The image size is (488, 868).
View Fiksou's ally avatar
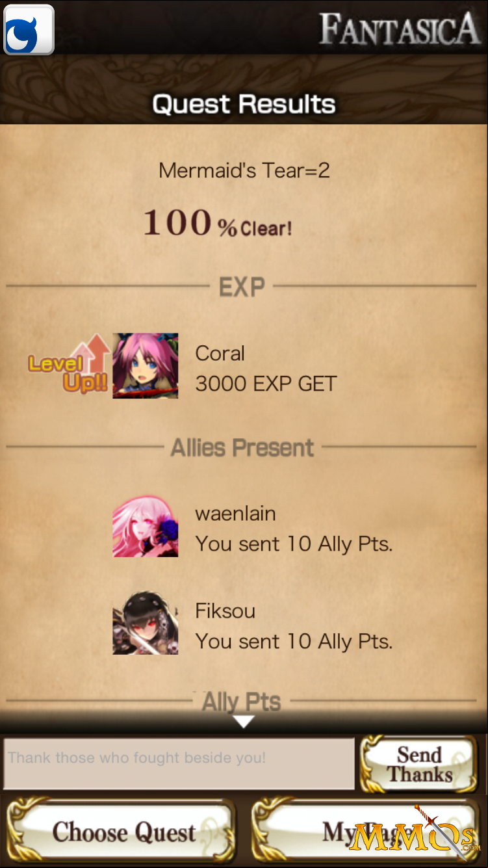(x=146, y=623)
